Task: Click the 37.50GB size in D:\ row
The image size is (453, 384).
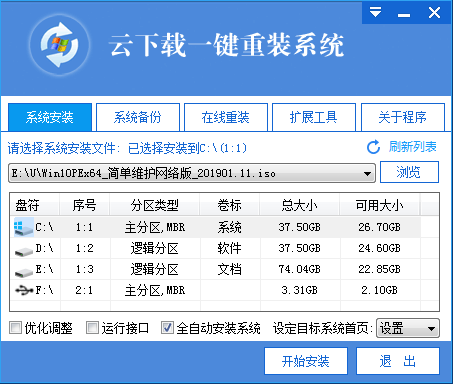Action: click(300, 248)
